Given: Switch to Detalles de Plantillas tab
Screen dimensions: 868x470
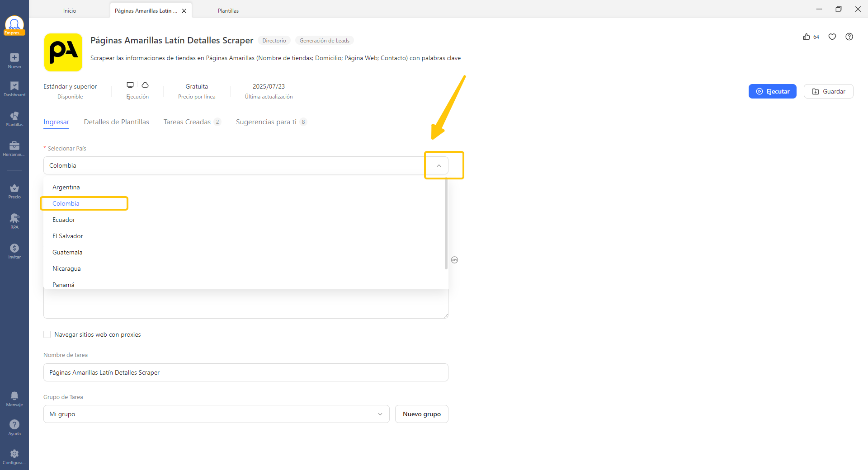Looking at the screenshot, I should tap(116, 122).
